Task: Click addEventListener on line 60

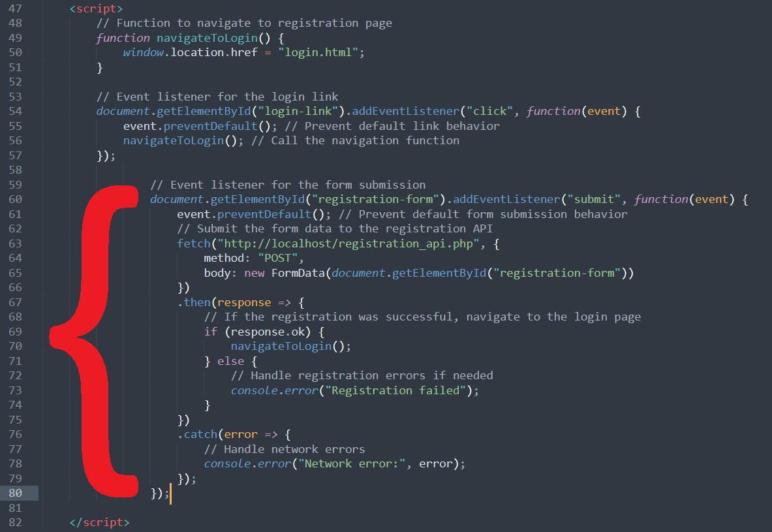Action: 506,200
